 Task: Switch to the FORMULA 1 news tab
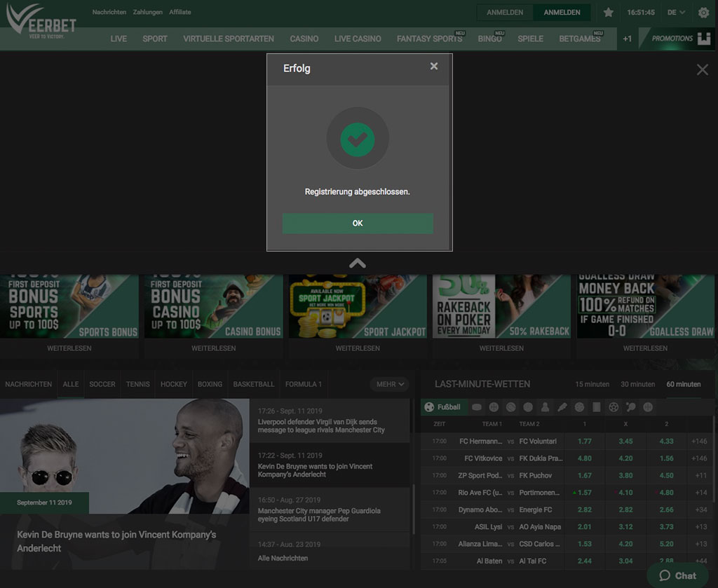[304, 384]
